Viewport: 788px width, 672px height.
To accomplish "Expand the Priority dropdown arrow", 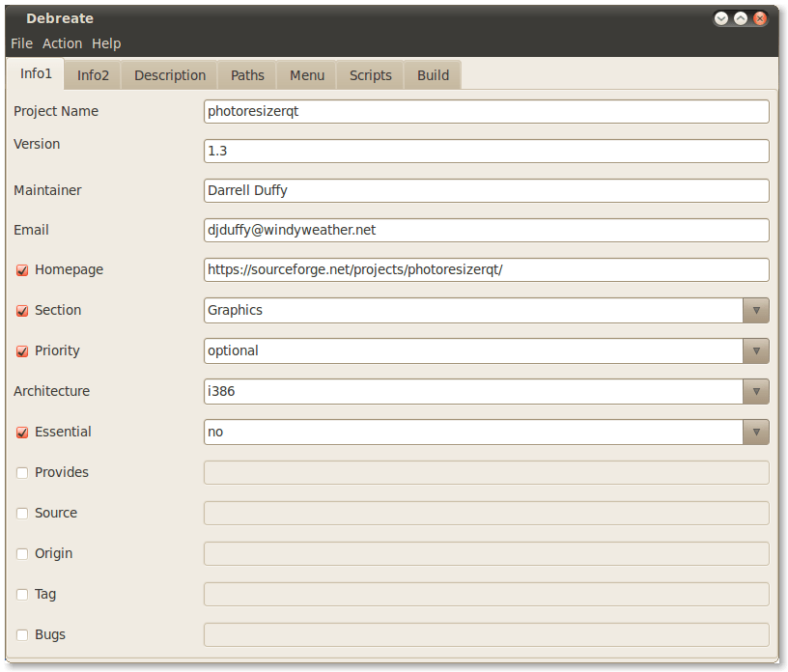I will (x=755, y=350).
